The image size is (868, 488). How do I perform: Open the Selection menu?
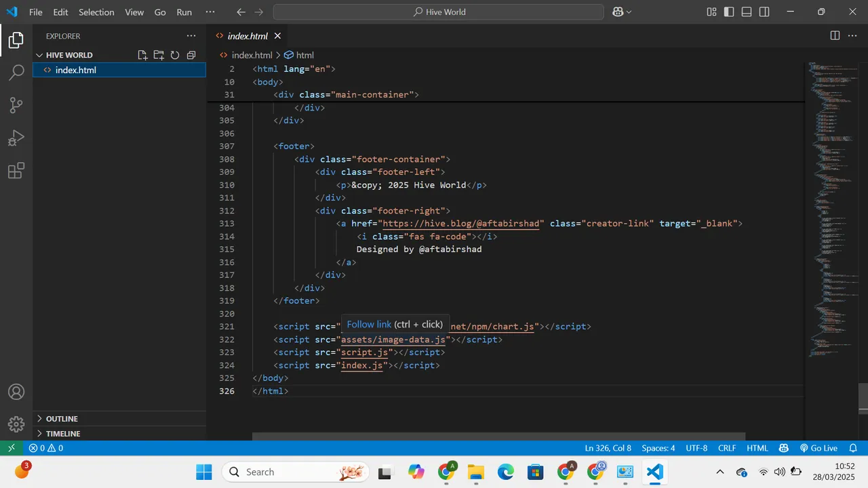click(x=96, y=12)
